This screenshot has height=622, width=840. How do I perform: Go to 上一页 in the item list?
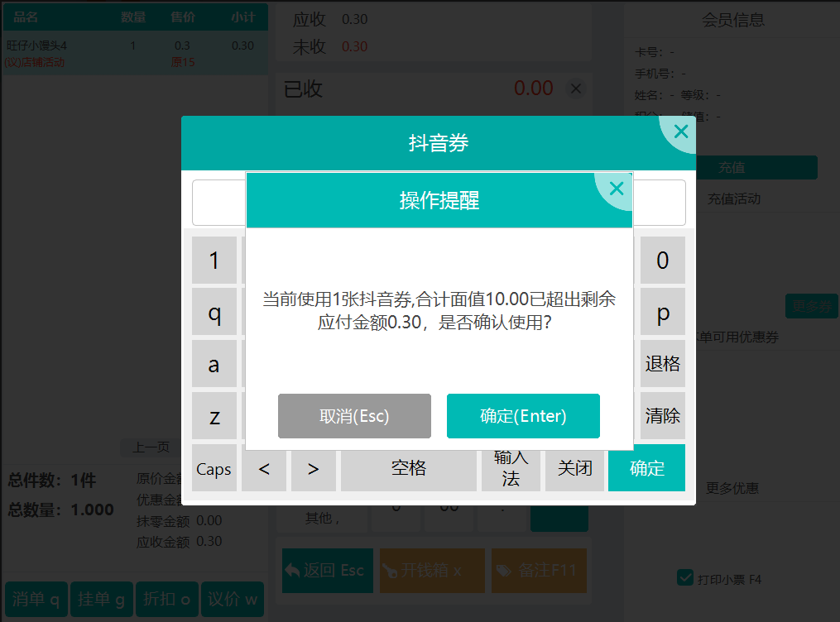[151, 447]
